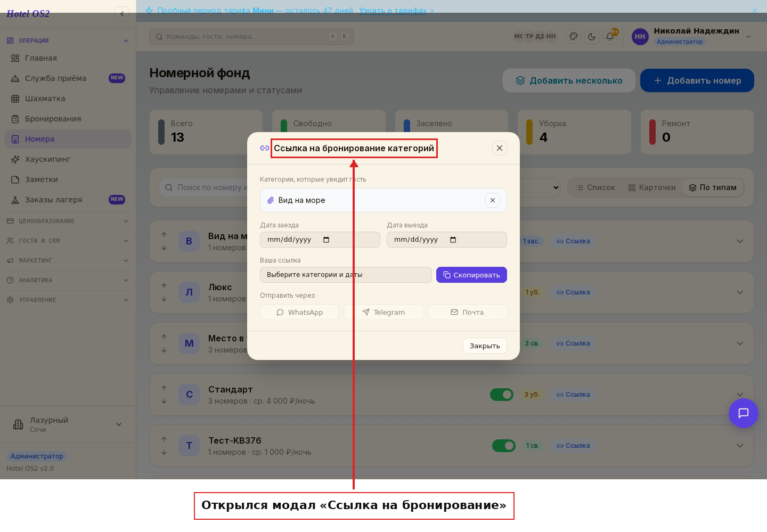Close the trial period banner
The width and height of the screenshot is (767, 532).
(755, 11)
